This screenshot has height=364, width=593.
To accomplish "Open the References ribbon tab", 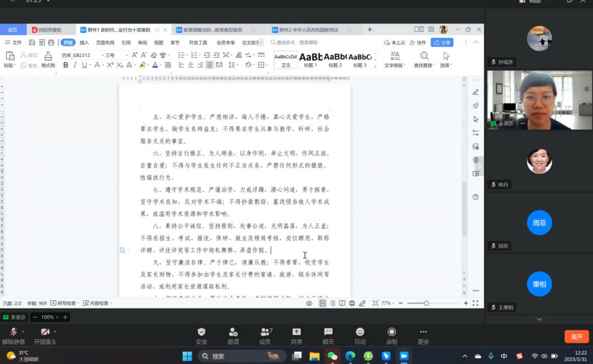I will pos(126,42).
